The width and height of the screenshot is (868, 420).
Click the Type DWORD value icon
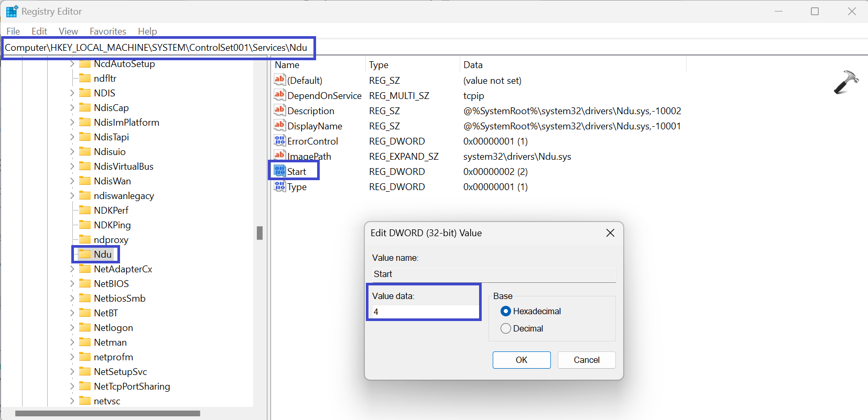point(280,186)
